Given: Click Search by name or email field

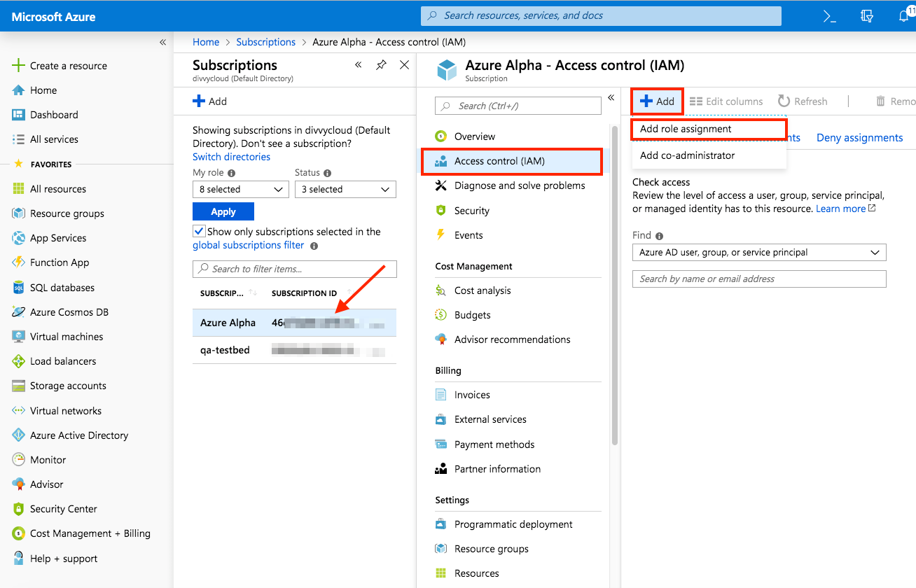Looking at the screenshot, I should point(759,279).
